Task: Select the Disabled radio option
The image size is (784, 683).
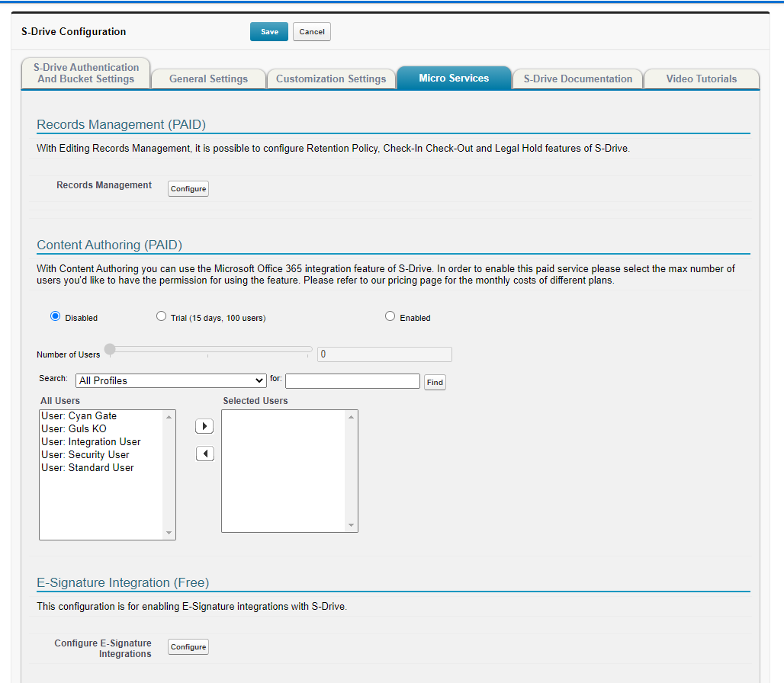Action: [55, 316]
